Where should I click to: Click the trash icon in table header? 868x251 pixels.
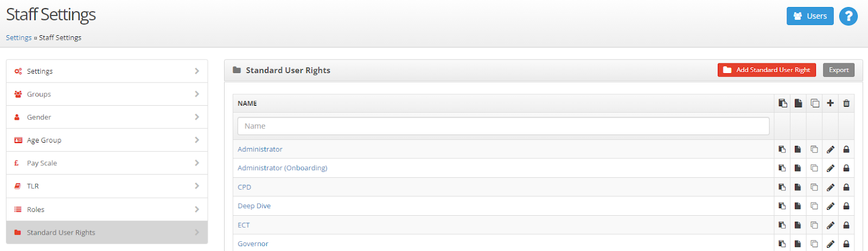pos(846,103)
